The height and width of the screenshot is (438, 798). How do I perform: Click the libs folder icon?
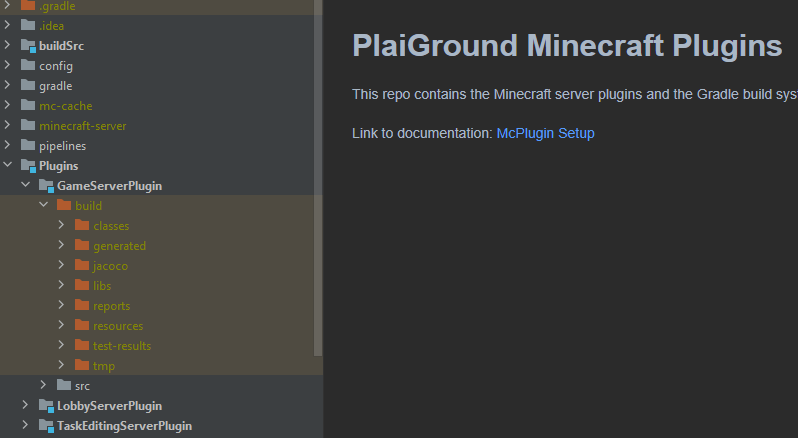tap(82, 285)
